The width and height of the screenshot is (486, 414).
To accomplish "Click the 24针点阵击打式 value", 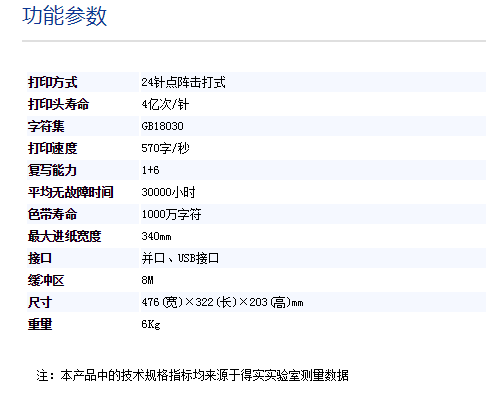I will click(x=183, y=82).
